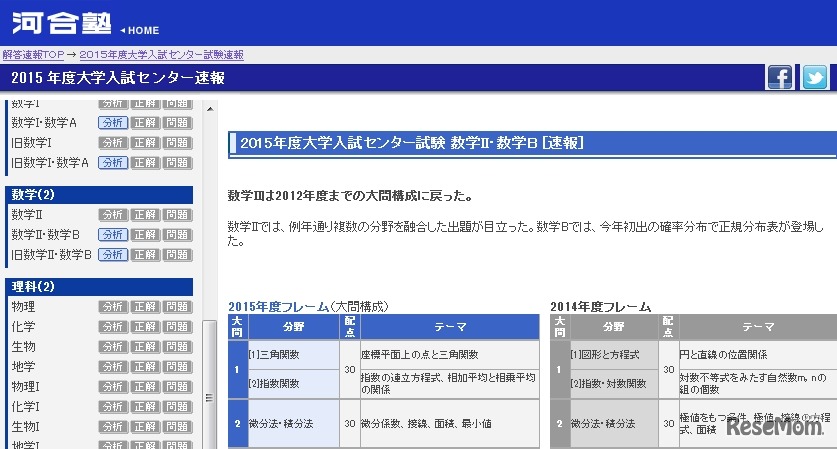Open 正解 for 生物
Viewport: 837px width, 449px height.
coord(145,346)
